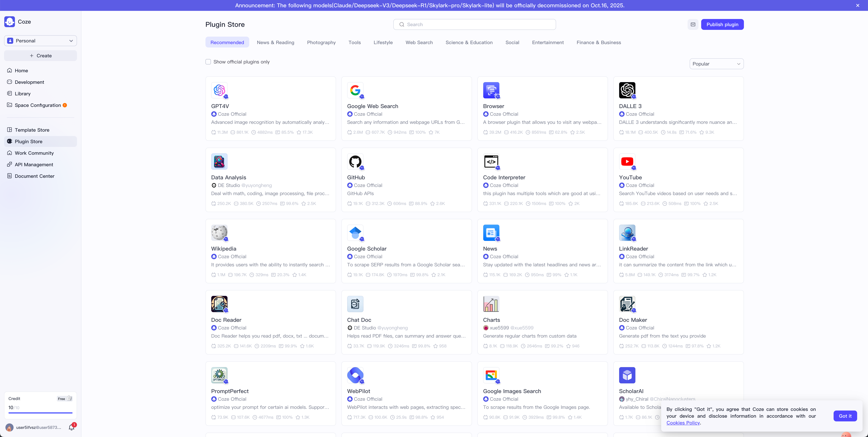Click the @xue5599 author link on Charts

522,328
